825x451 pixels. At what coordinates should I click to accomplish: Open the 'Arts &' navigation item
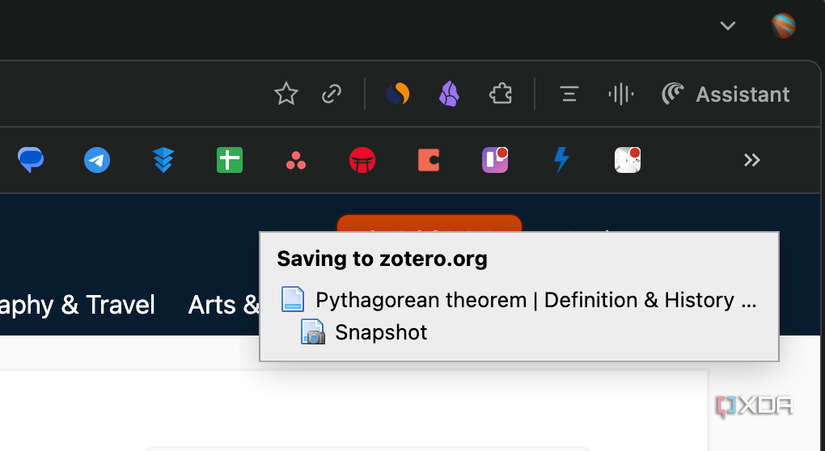pyautogui.click(x=224, y=305)
